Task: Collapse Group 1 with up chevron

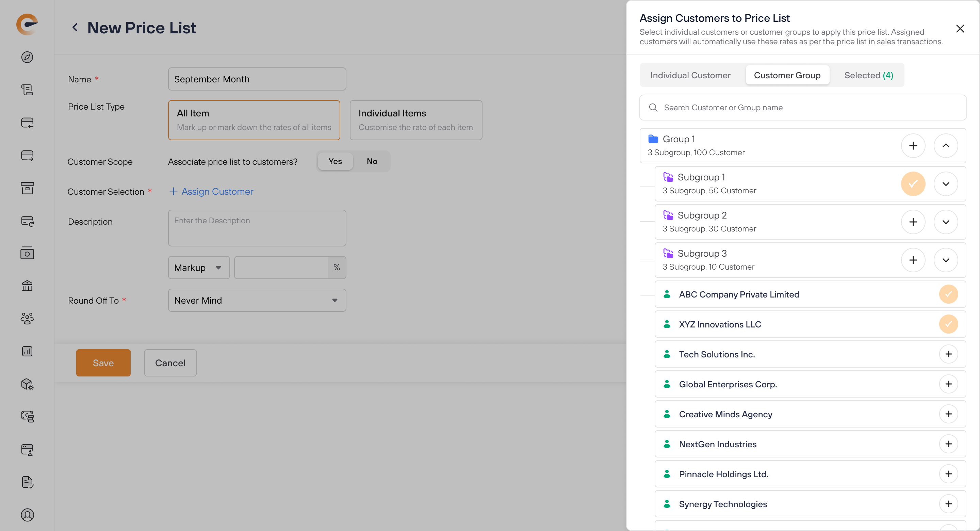Action: (x=945, y=146)
